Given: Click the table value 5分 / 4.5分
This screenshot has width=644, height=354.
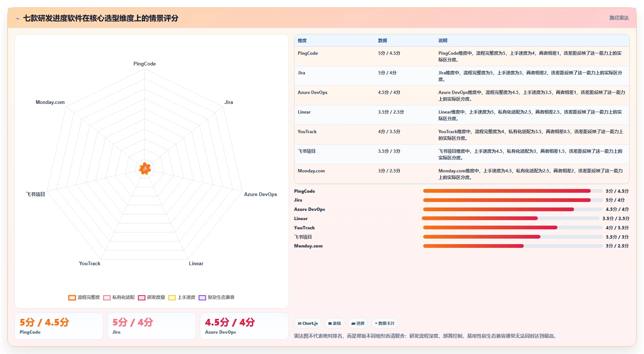Looking at the screenshot, I should click(389, 53).
